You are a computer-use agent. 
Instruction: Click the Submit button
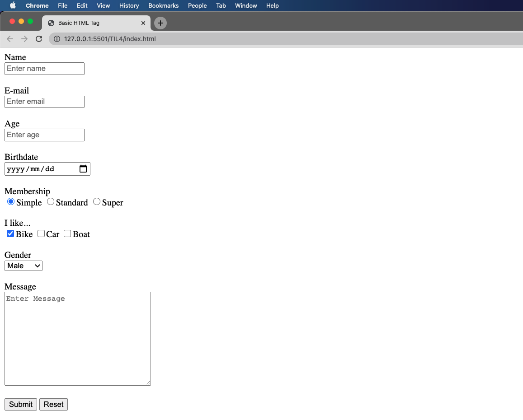[x=21, y=404]
